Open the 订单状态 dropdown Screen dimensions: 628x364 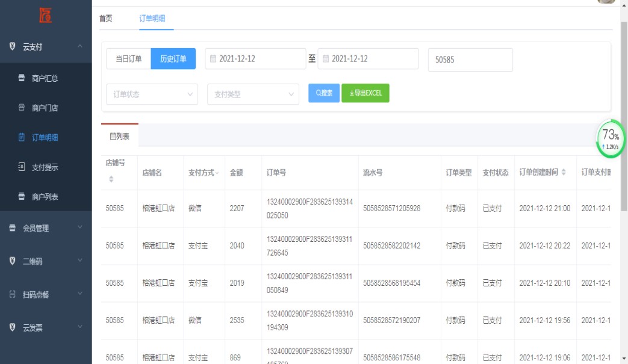click(x=152, y=94)
